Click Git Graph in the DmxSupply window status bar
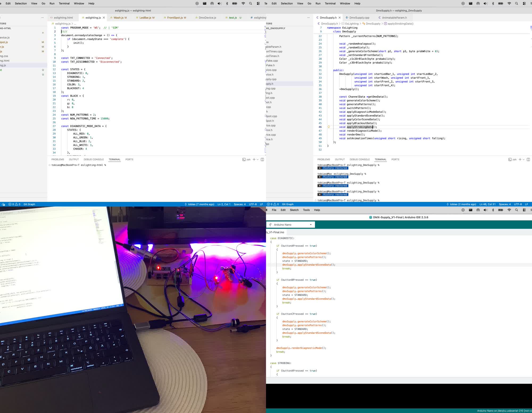This screenshot has width=532, height=413. coord(288,204)
